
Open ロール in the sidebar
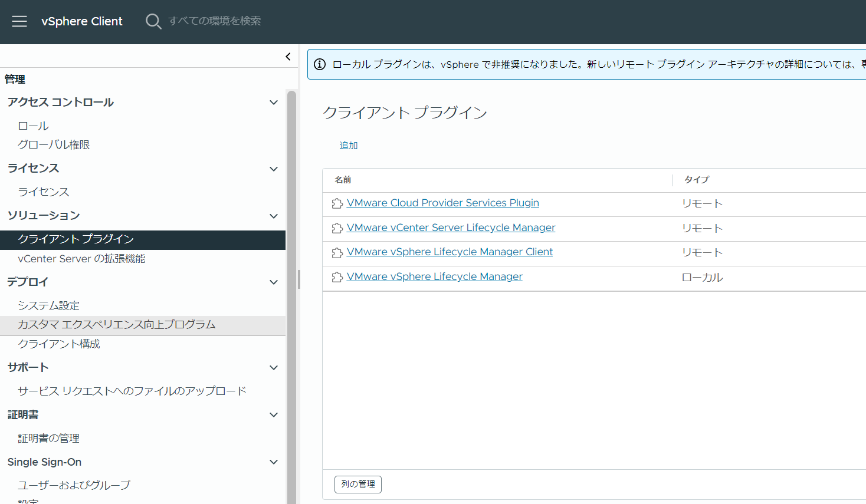coord(33,126)
